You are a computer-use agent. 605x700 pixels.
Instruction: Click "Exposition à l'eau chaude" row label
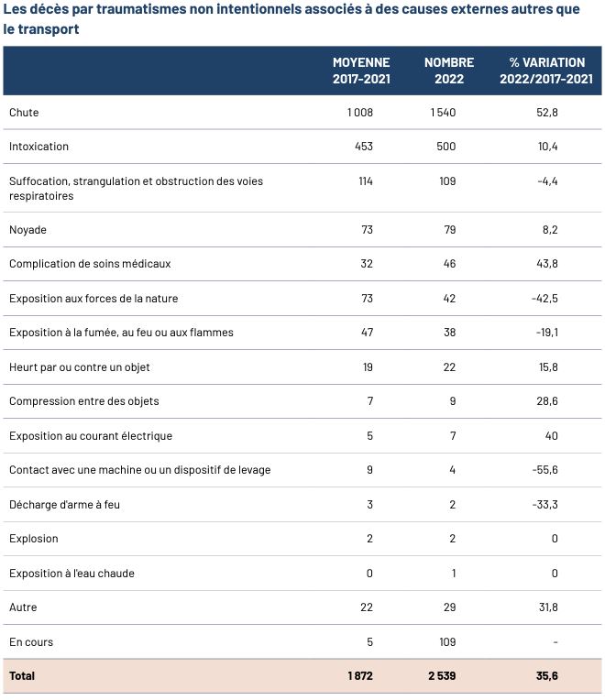pos(71,574)
